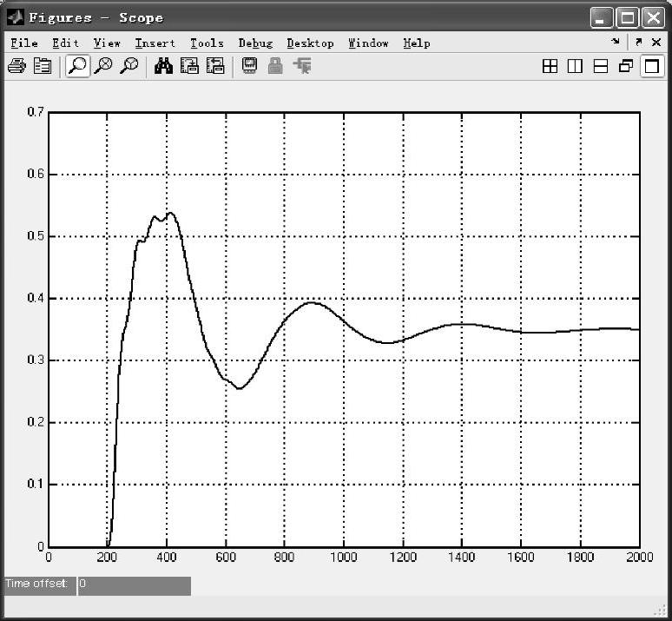Select the Zoom magnifier tool
This screenshot has height=621, width=672.
click(x=77, y=66)
